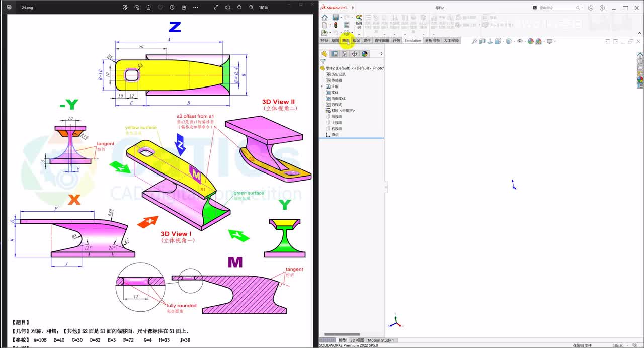Select 曲面实体 in the feature tree
Screen dimensions: 644x348
click(336, 99)
